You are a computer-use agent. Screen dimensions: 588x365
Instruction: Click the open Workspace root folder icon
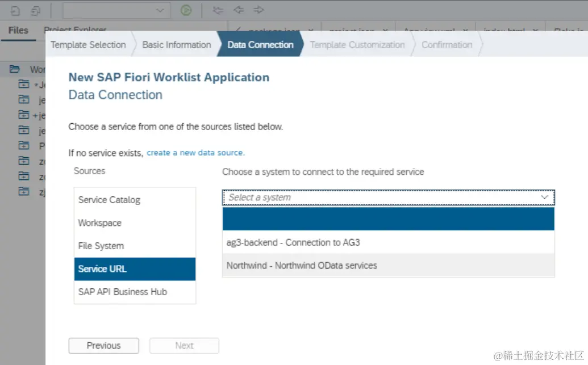(15, 69)
